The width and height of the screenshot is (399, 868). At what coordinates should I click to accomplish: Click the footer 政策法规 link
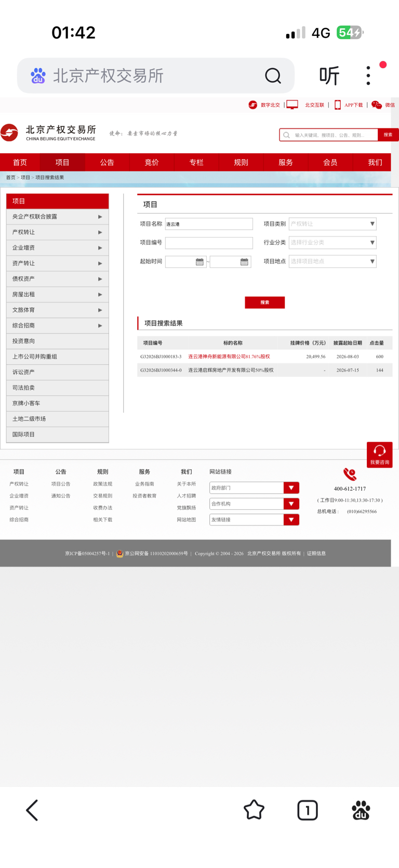click(x=103, y=484)
